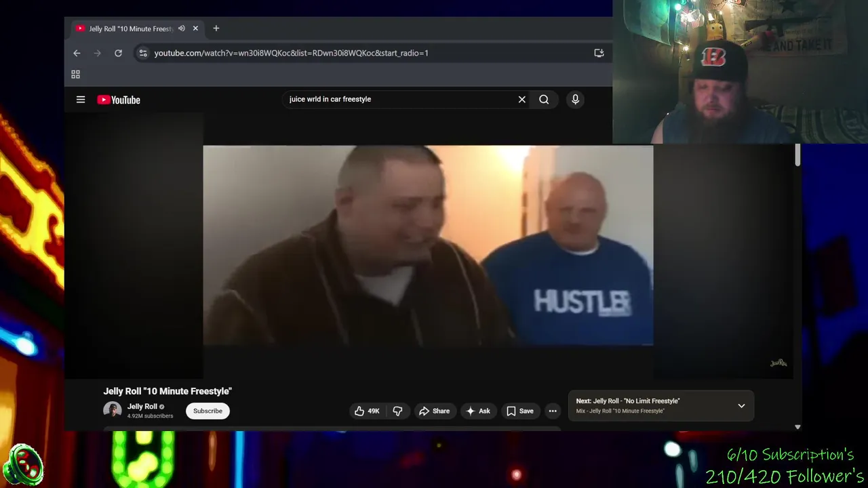The width and height of the screenshot is (868, 488).
Task: Clear the search box with X
Action: coord(522,100)
